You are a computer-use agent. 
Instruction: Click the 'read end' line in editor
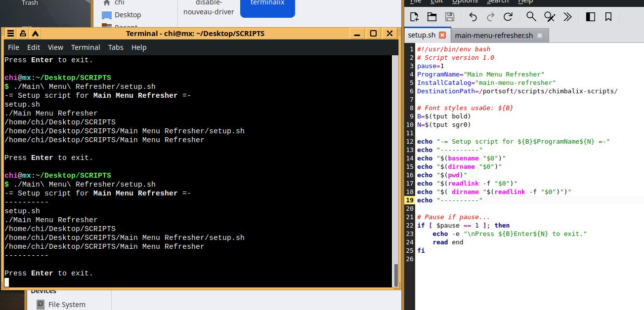pos(448,242)
